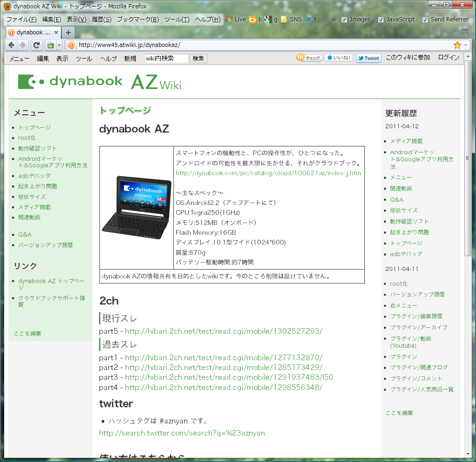Open クラウドブックサポート情報 link

(x=52, y=301)
